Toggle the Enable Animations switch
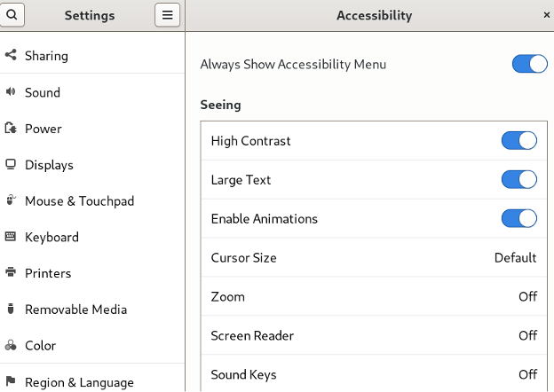 (518, 219)
